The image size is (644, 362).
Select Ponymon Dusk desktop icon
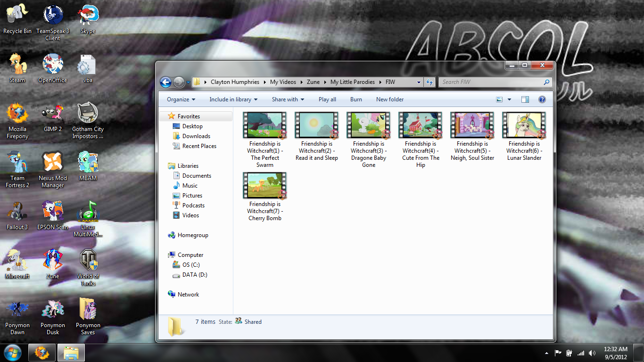click(53, 317)
